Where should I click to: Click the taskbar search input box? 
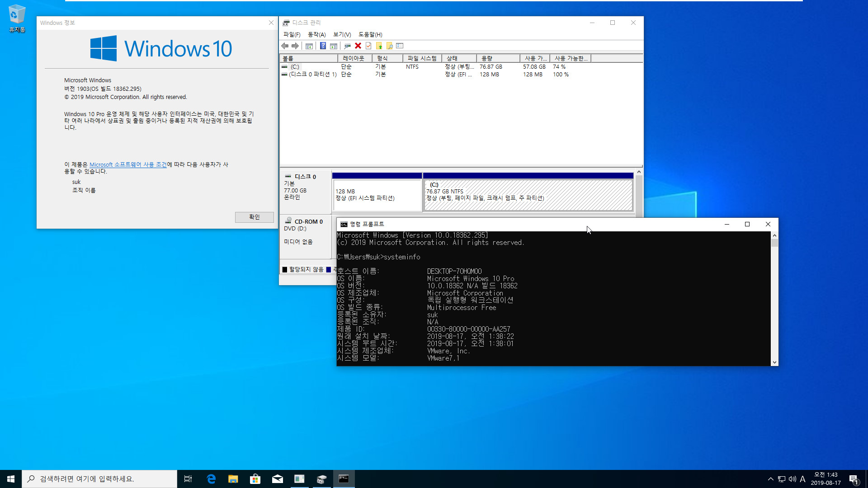[x=99, y=479]
